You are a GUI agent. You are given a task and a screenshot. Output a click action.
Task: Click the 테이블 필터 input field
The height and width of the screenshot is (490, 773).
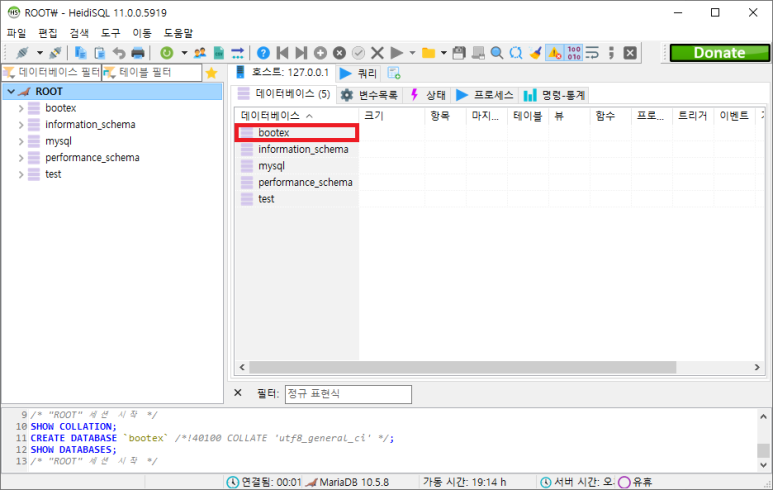[152, 72]
